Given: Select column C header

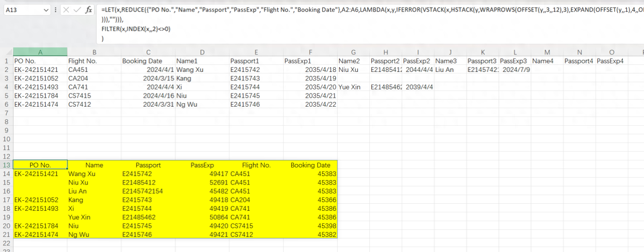Looking at the screenshot, I should click(148, 52).
